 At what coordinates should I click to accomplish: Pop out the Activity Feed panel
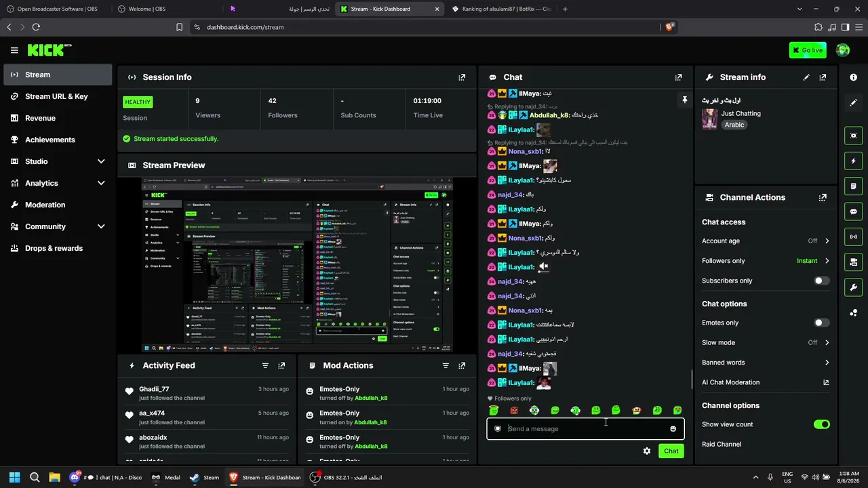[281, 365]
